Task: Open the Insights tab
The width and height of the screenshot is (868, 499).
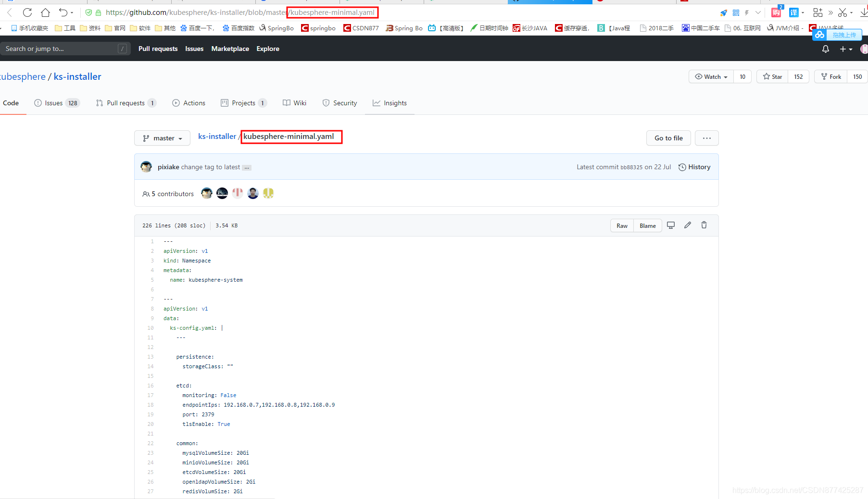Action: [390, 103]
